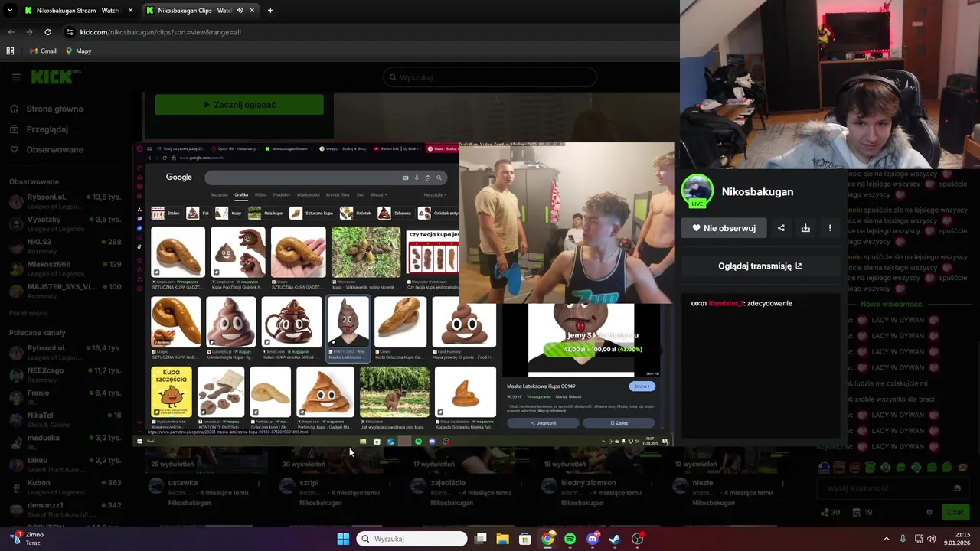The width and height of the screenshot is (980, 551).
Task: Open Microsoft Store from taskbar
Action: tap(524, 539)
